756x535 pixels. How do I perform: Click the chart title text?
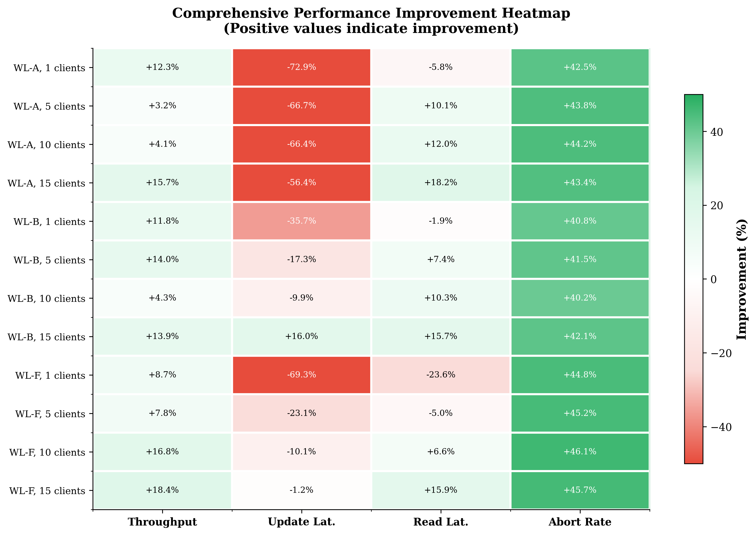click(x=371, y=21)
